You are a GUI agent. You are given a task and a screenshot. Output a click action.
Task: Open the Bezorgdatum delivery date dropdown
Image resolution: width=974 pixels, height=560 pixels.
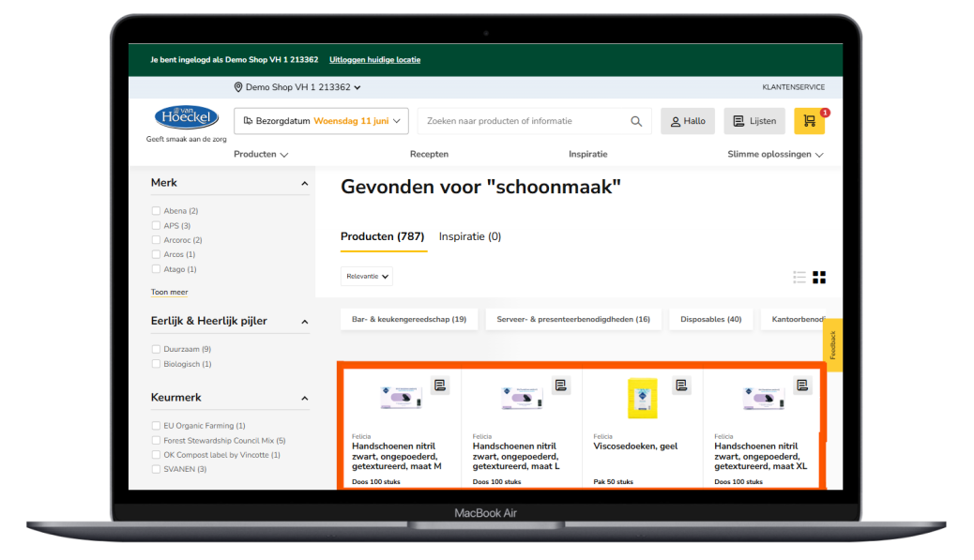click(321, 121)
